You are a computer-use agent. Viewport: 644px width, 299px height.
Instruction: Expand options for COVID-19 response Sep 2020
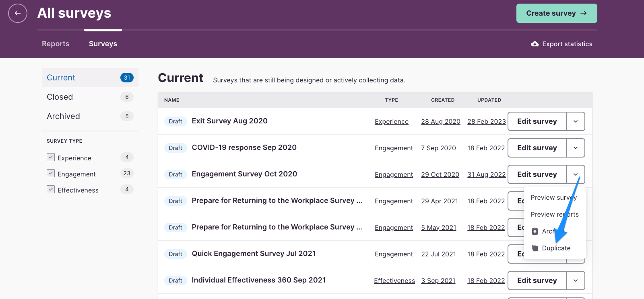(x=576, y=148)
